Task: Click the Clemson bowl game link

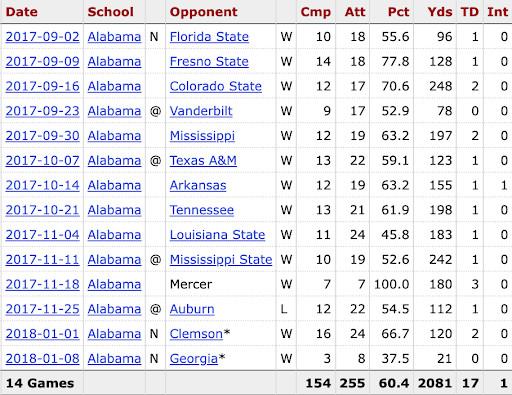Action: 196,334
